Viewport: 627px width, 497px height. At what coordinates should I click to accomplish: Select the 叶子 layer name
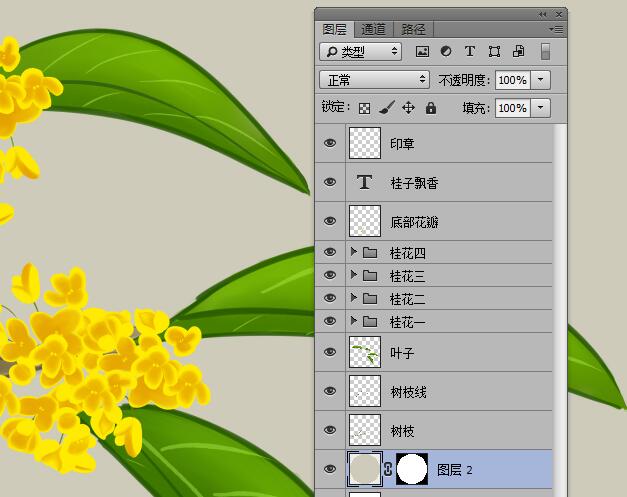pyautogui.click(x=402, y=353)
